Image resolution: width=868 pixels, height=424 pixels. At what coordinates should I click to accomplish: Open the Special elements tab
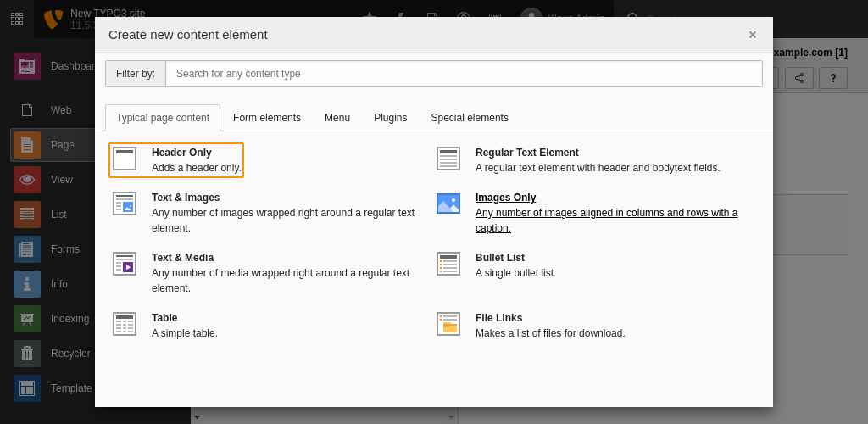(470, 118)
